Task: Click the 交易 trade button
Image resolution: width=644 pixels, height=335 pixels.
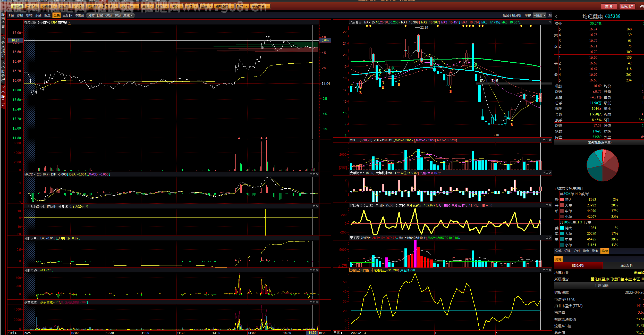Action: coord(609,6)
